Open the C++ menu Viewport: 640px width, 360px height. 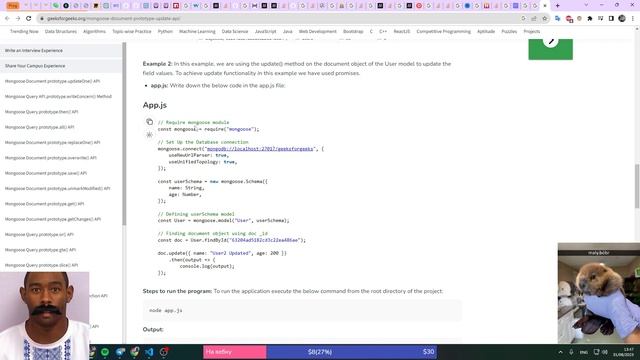pos(383,31)
